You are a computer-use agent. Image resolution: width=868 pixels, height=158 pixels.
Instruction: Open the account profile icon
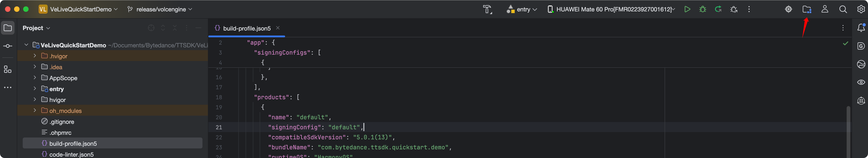825,10
